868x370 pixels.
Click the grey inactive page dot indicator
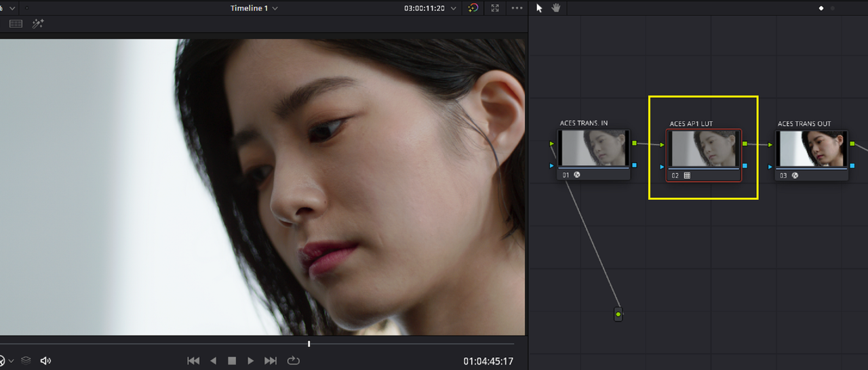pos(833,8)
